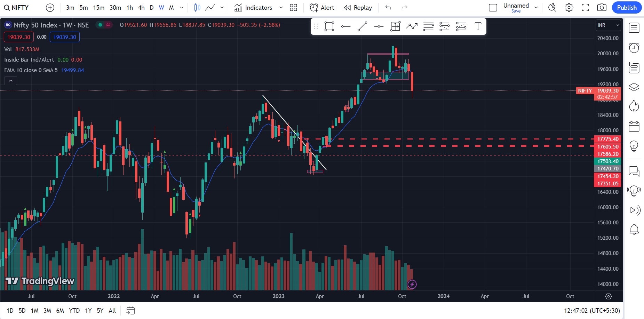Select the Rectangle drawing tool in favorites bar
The height and width of the screenshot is (319, 644).
[x=329, y=26]
